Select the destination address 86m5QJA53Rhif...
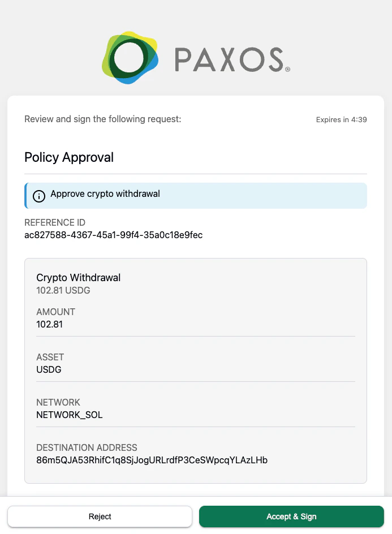This screenshot has width=392, height=534. (x=152, y=460)
